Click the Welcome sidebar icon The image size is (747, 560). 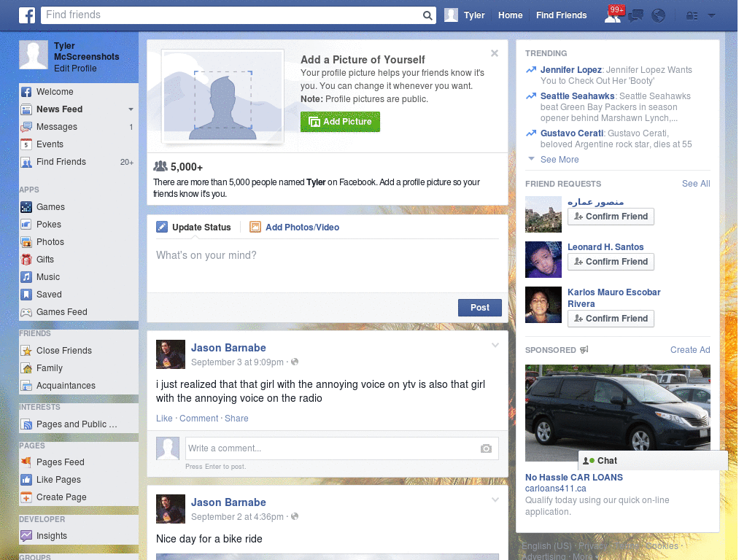pyautogui.click(x=26, y=92)
